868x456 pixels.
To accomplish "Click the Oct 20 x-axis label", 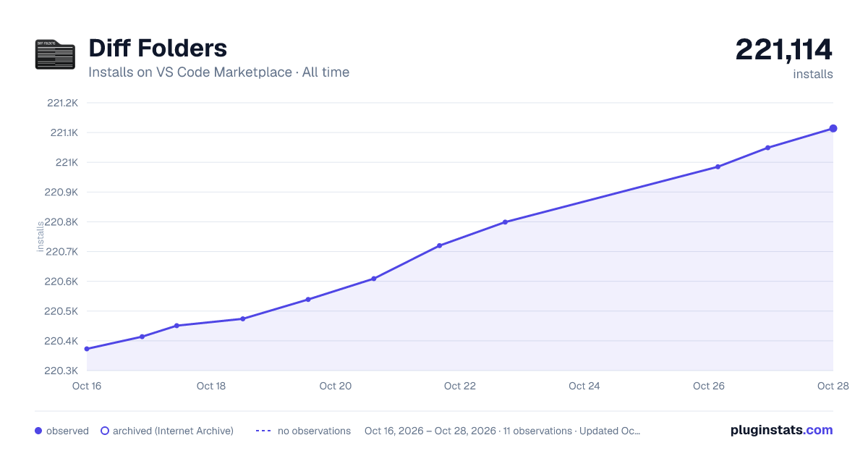I will coord(336,386).
